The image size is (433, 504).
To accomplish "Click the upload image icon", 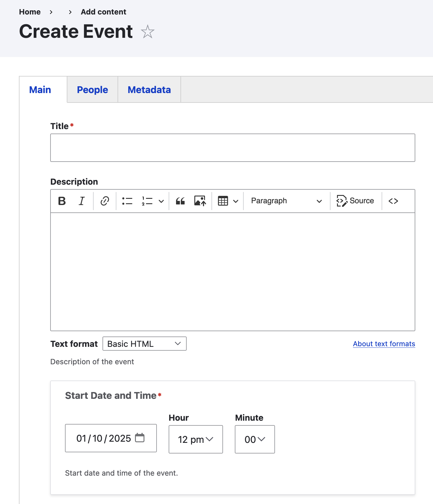I will (200, 201).
